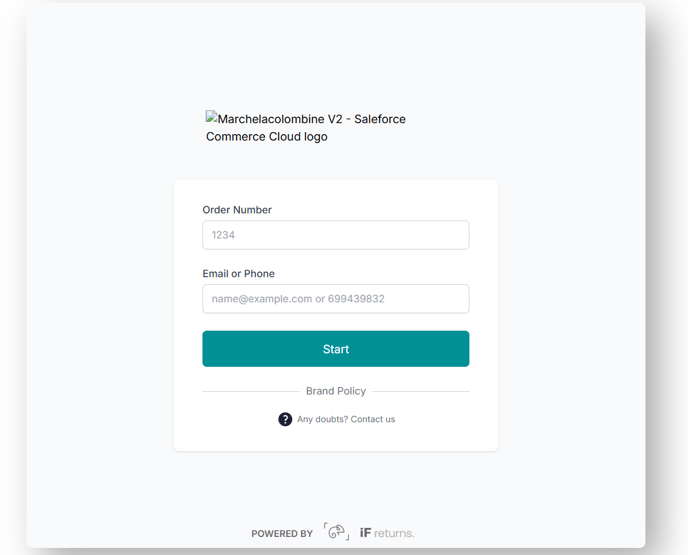This screenshot has height=555, width=688.
Task: Click the 1234 placeholder text
Action: tap(223, 235)
